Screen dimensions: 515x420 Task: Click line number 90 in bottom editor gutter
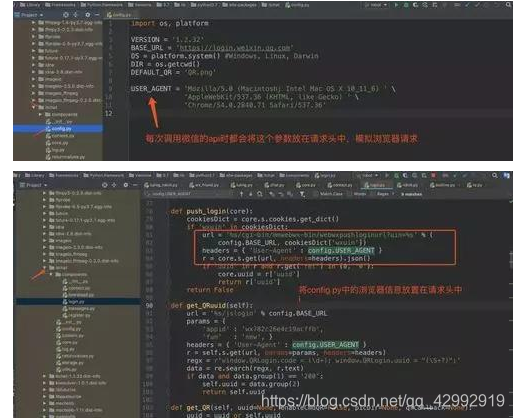pyautogui.click(x=149, y=305)
